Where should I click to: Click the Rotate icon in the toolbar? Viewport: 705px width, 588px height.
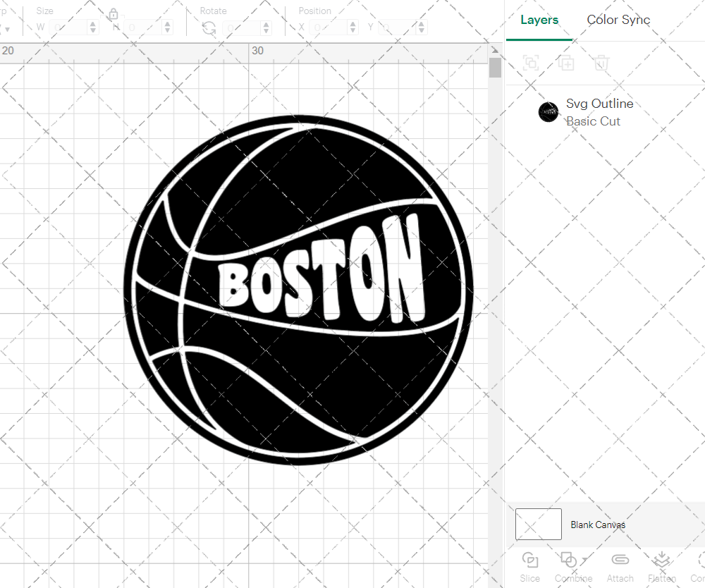pos(209,28)
